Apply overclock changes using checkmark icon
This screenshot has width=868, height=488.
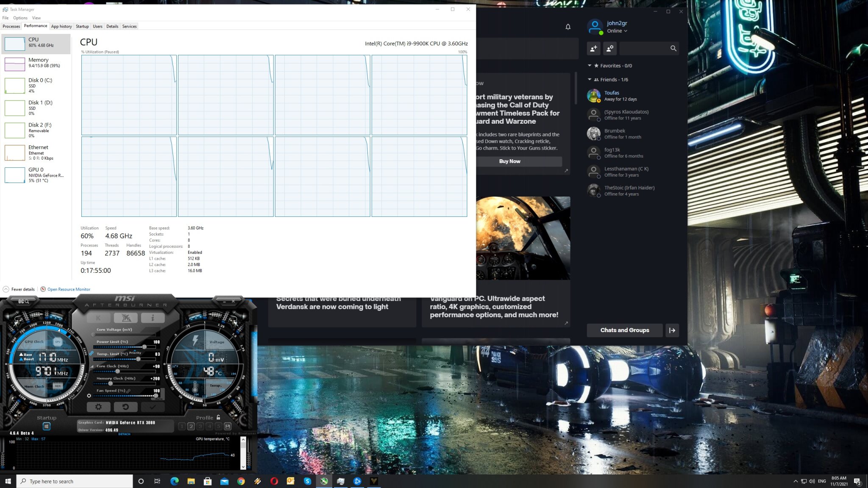pyautogui.click(x=153, y=407)
